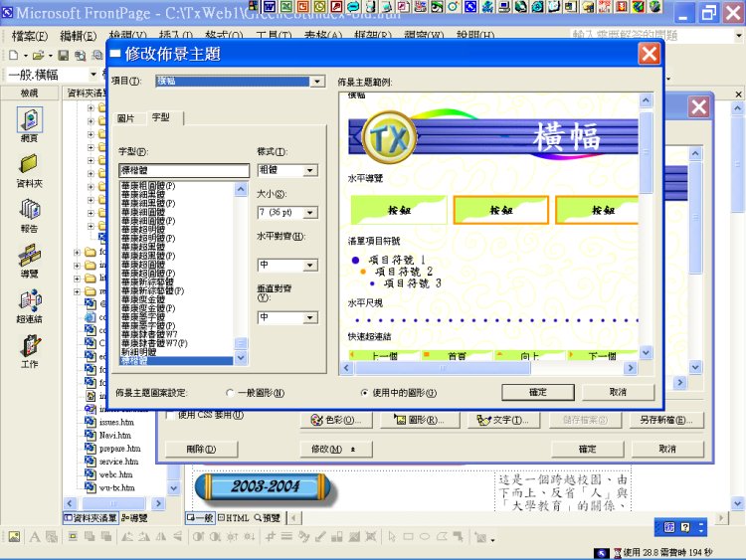
Task: Click the crop tool on picture toolbar
Action: [x=271, y=537]
